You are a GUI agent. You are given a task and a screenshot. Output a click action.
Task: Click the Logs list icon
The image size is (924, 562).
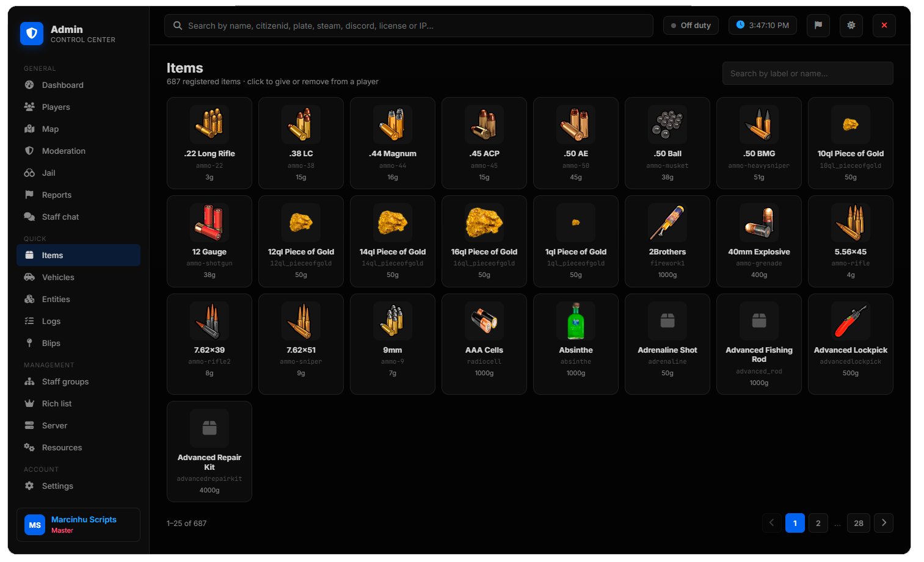tap(29, 321)
